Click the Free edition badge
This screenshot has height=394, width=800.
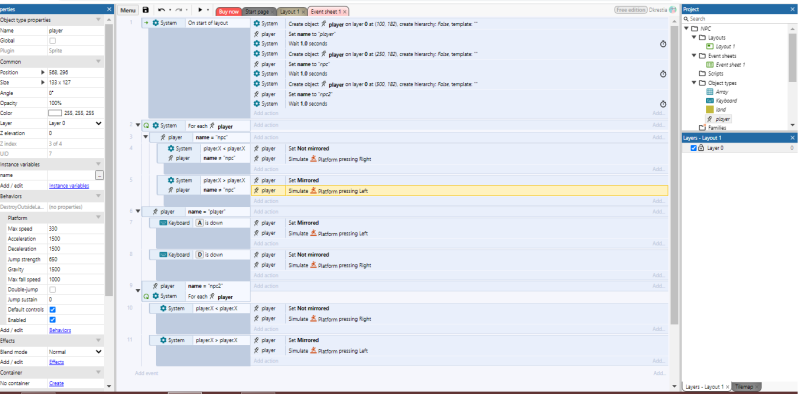[x=631, y=10]
